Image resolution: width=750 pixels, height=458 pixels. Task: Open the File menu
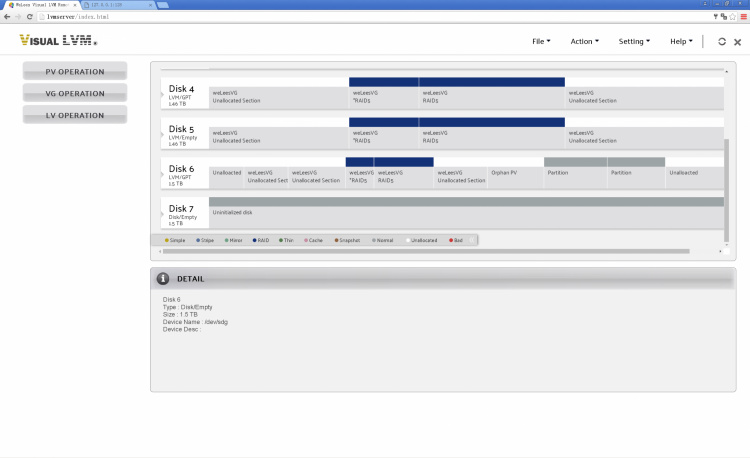pyautogui.click(x=542, y=42)
